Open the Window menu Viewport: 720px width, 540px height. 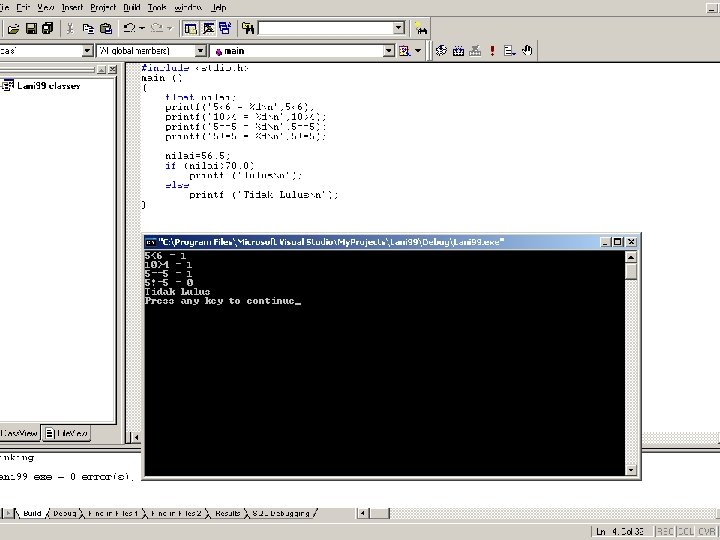[188, 7]
